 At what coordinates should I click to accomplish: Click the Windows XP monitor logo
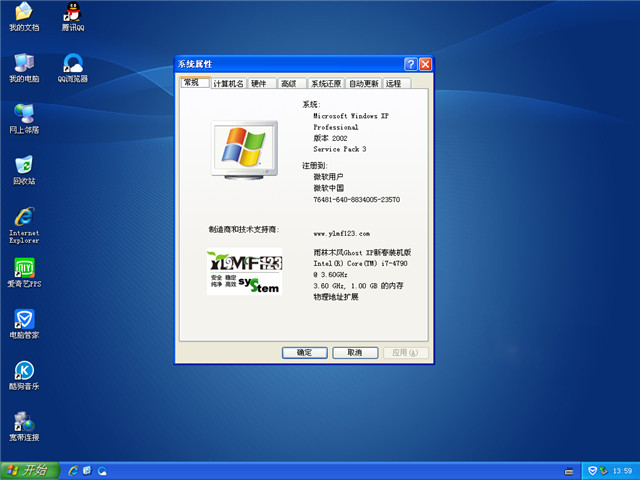[244, 150]
